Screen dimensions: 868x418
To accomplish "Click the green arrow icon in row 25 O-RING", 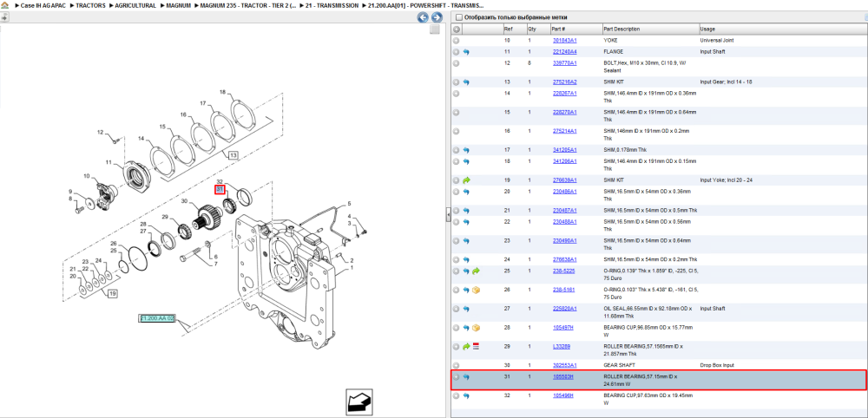I will pyautogui.click(x=476, y=271).
